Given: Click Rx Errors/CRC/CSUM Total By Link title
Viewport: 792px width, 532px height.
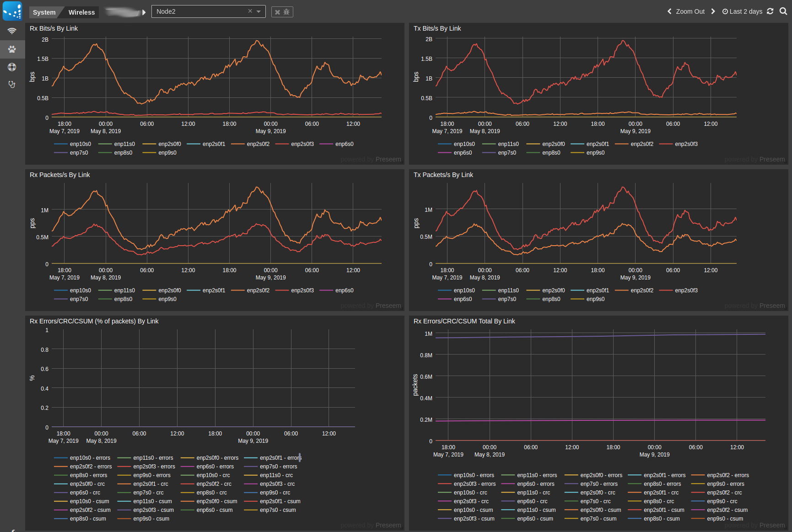Looking at the screenshot, I should pyautogui.click(x=464, y=321).
